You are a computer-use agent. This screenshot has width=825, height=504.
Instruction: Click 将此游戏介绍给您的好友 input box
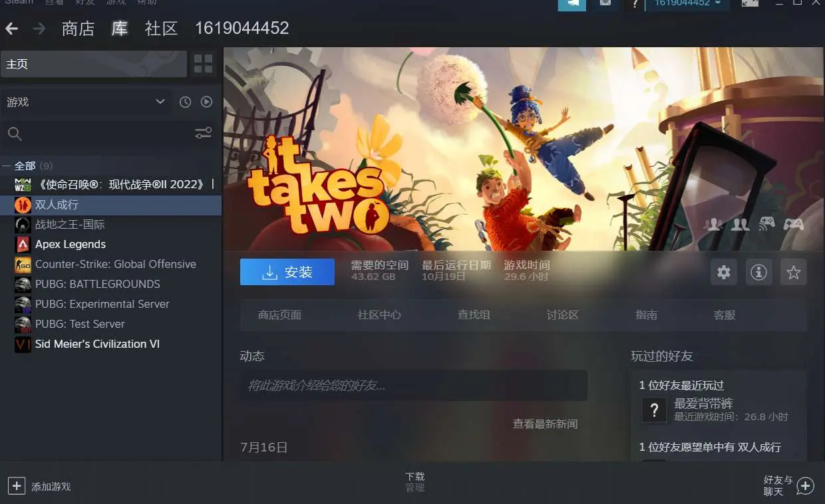click(413, 385)
